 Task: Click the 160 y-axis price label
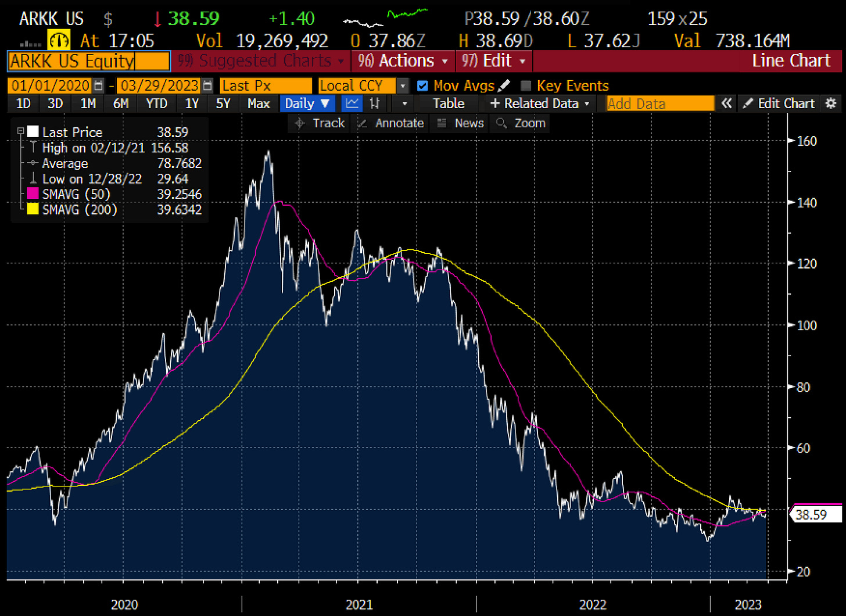(x=806, y=141)
